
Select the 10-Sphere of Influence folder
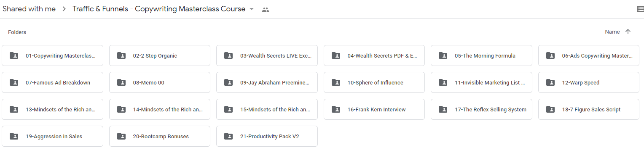click(x=374, y=82)
